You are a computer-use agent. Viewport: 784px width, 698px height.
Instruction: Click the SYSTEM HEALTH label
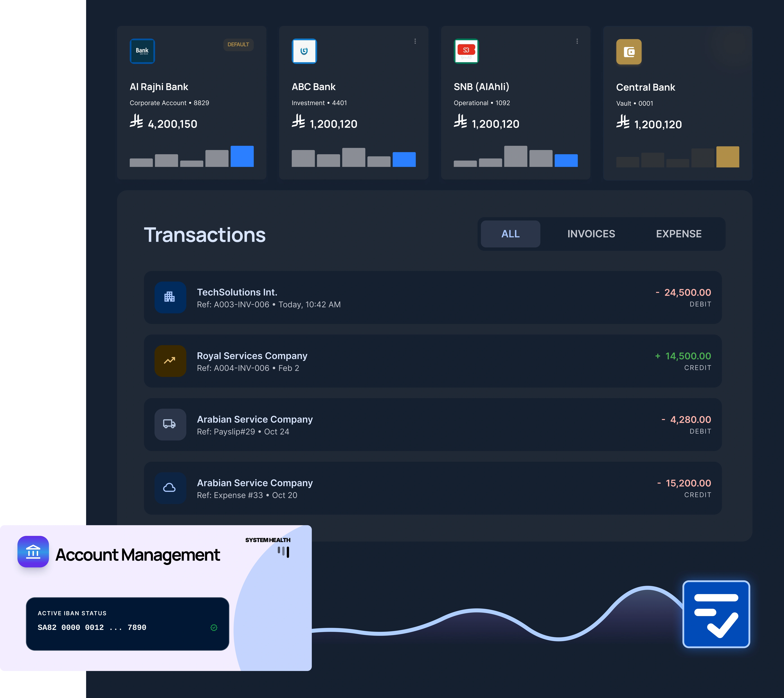tap(268, 540)
